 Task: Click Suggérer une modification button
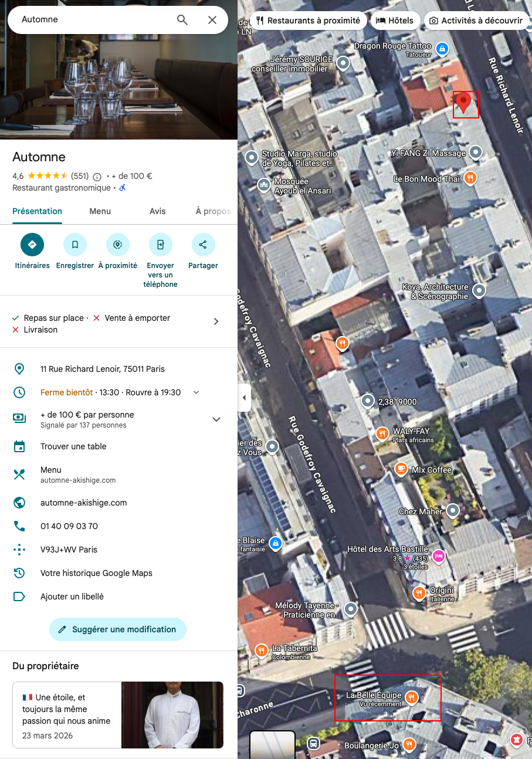pos(118,629)
